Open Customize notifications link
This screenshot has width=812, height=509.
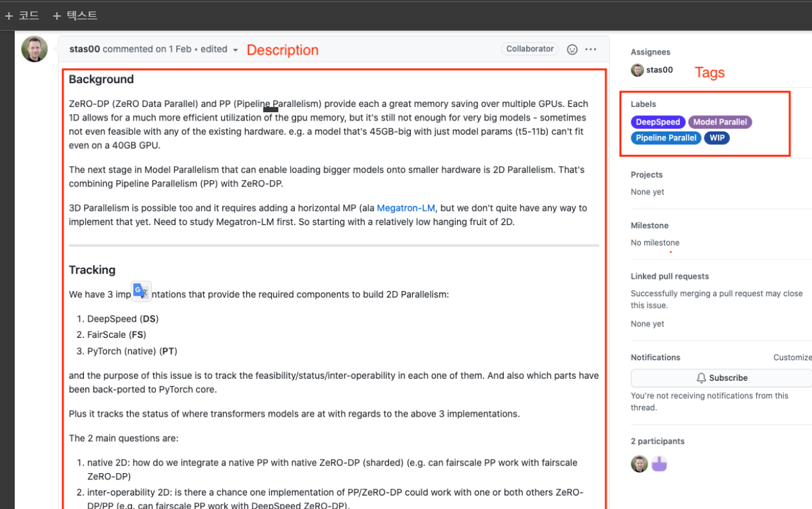click(x=792, y=358)
